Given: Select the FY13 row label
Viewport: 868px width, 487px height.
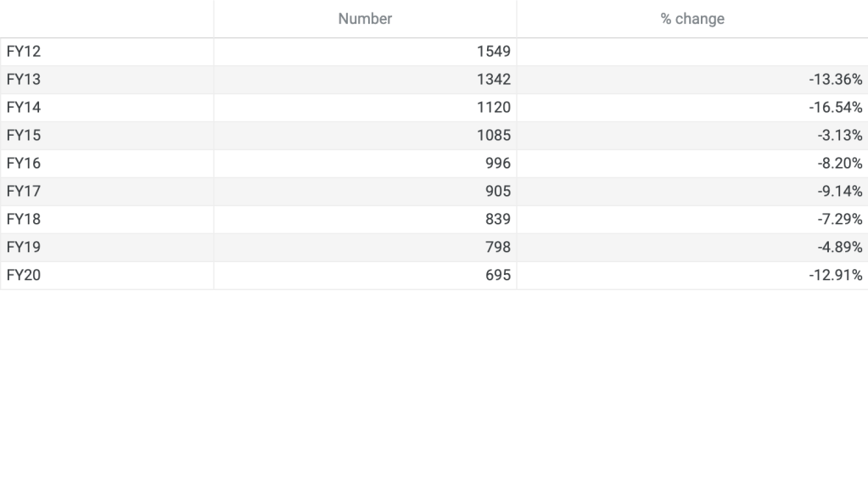Looking at the screenshot, I should tap(24, 80).
